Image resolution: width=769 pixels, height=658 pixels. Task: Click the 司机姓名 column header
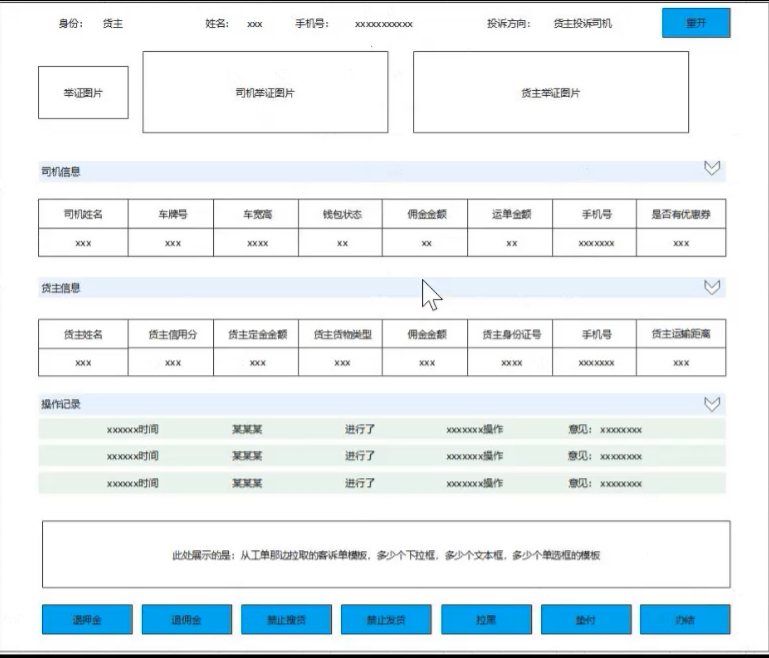pyautogui.click(x=83, y=214)
